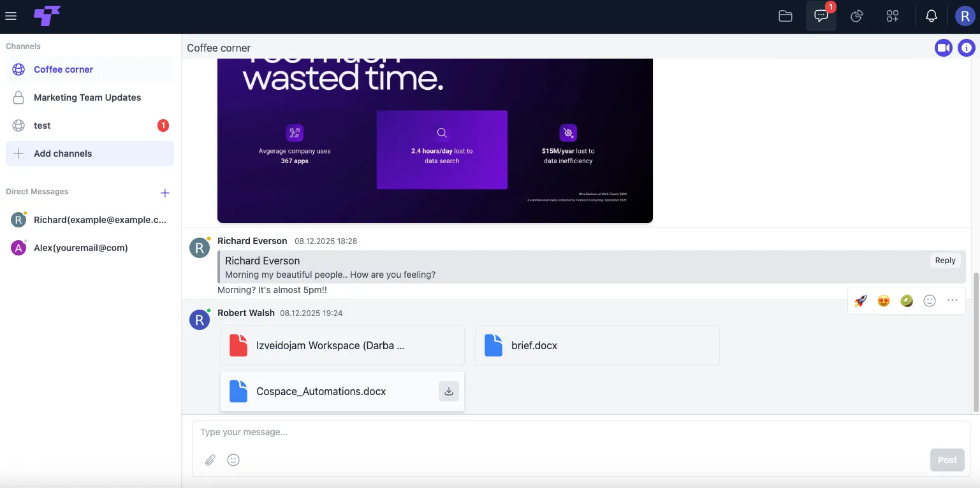The width and height of the screenshot is (980, 488).
Task: Open the chat messages icon with badge
Action: point(821,17)
